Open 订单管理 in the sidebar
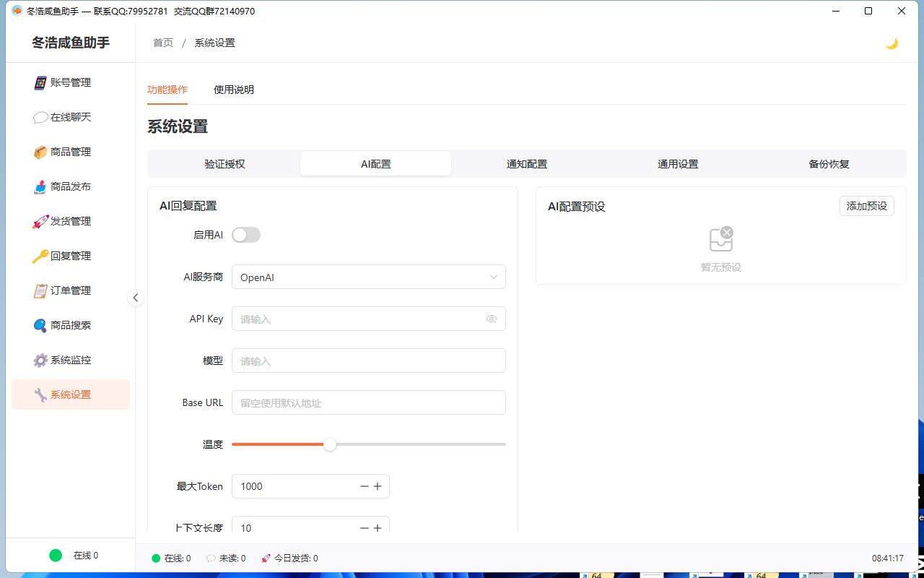The image size is (924, 578). [71, 290]
